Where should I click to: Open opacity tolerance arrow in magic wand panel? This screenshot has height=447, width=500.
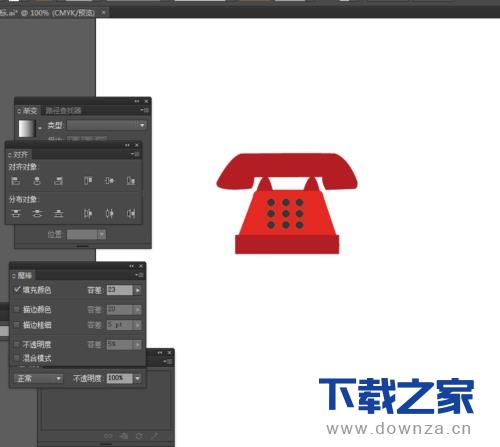pyautogui.click(x=137, y=345)
